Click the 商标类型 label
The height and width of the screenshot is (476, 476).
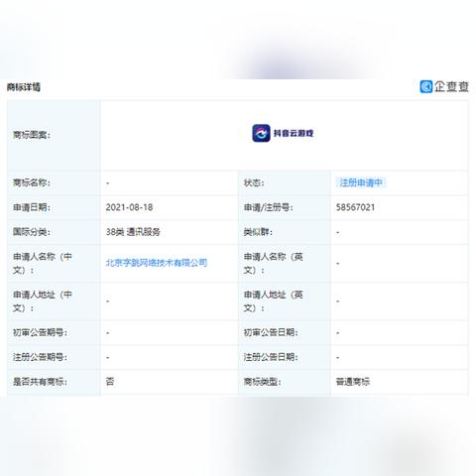tap(263, 382)
